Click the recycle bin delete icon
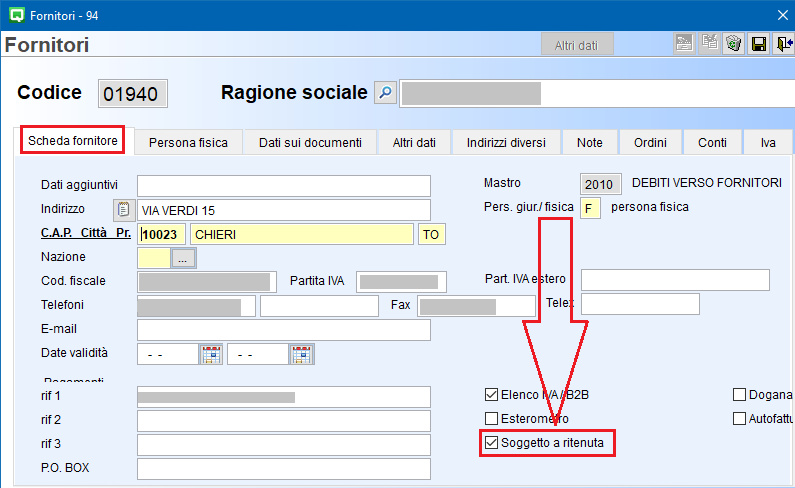Image resolution: width=795 pixels, height=488 pixels. tap(735, 44)
